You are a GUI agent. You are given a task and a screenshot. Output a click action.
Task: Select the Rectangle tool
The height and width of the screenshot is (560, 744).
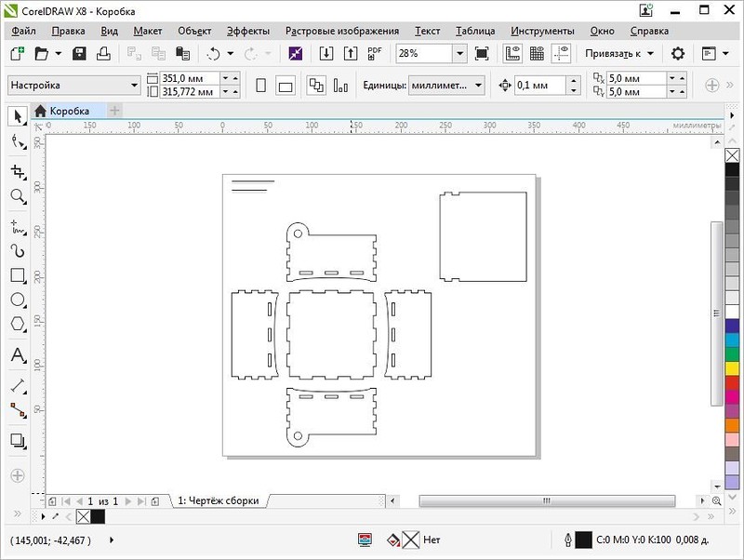coord(18,275)
